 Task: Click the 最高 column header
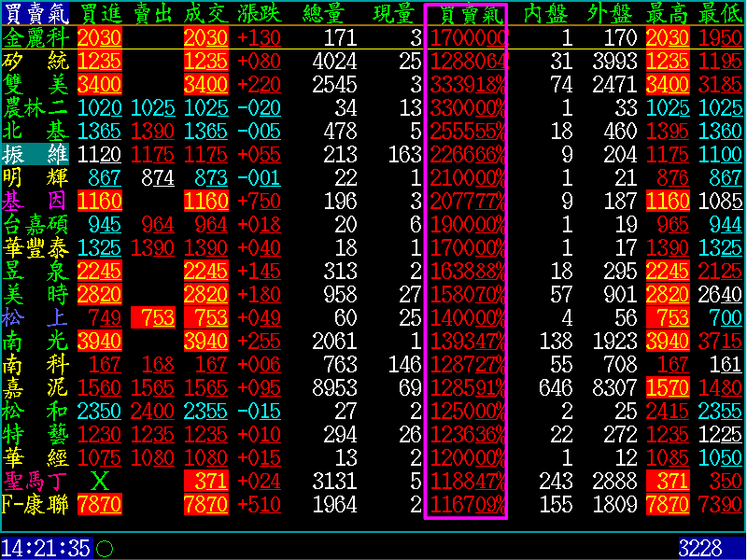667,13
